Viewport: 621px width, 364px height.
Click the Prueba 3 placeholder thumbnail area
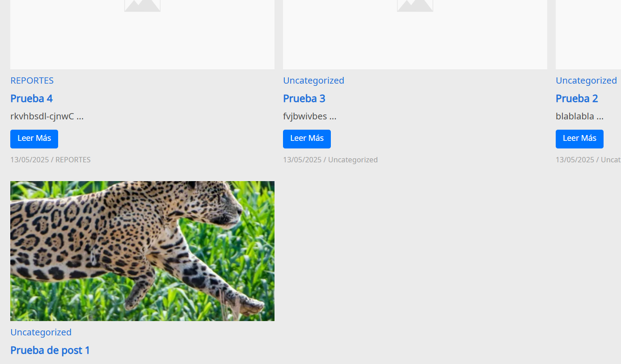pos(415,34)
